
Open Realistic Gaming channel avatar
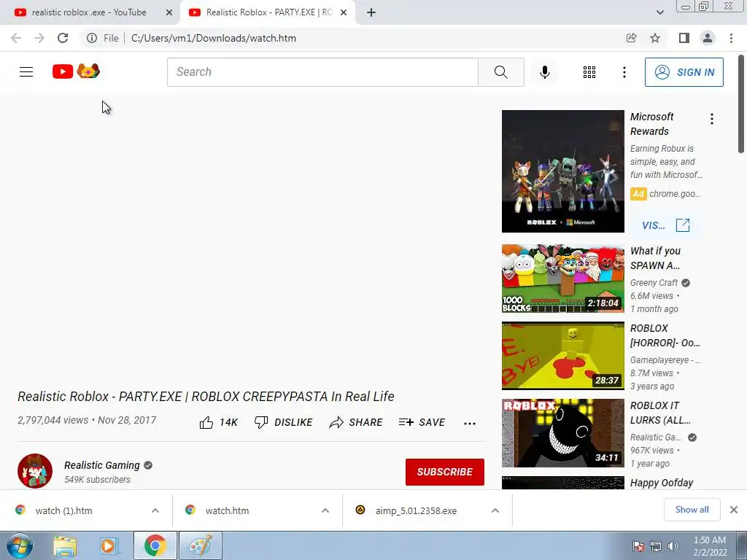[x=35, y=471]
